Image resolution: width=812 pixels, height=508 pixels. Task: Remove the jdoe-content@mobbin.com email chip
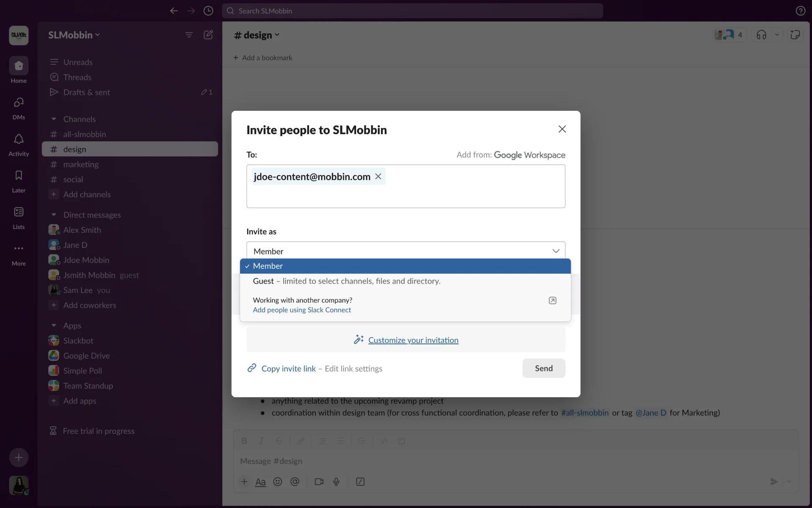pos(378,177)
